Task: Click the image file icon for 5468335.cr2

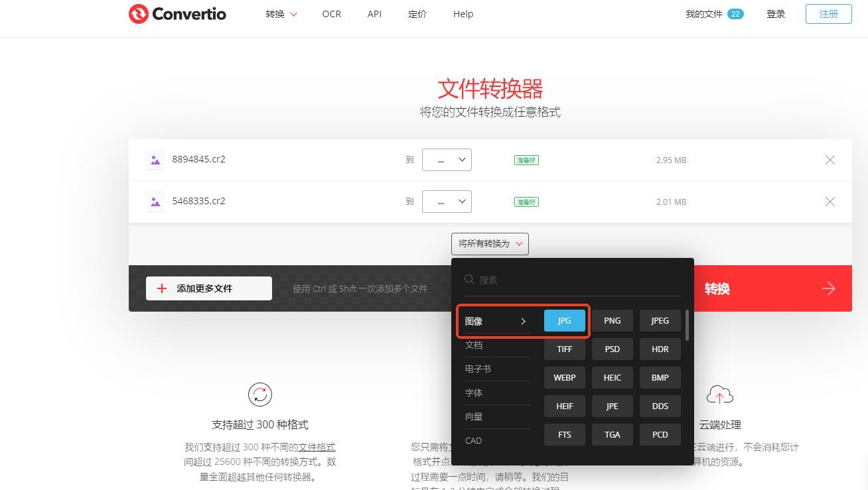Action: pos(155,202)
